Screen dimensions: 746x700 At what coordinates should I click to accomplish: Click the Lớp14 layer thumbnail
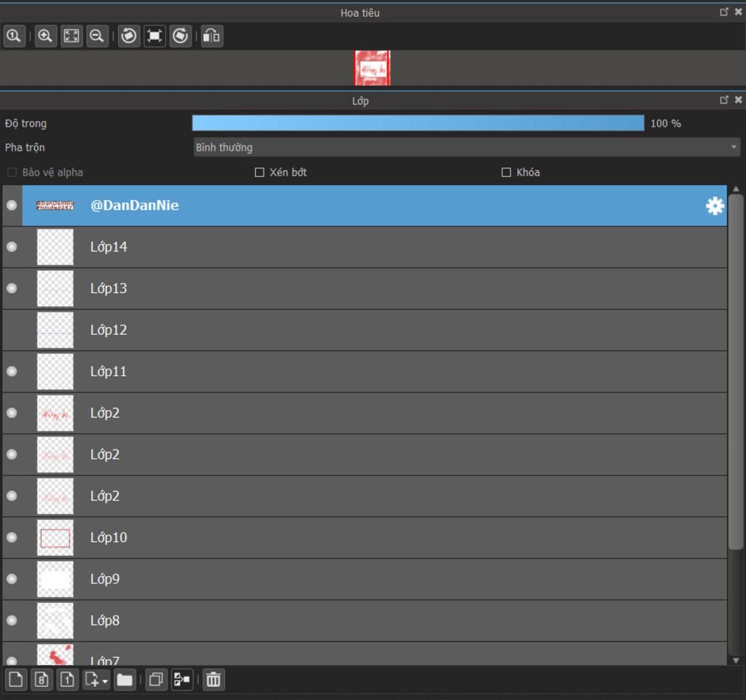point(55,247)
